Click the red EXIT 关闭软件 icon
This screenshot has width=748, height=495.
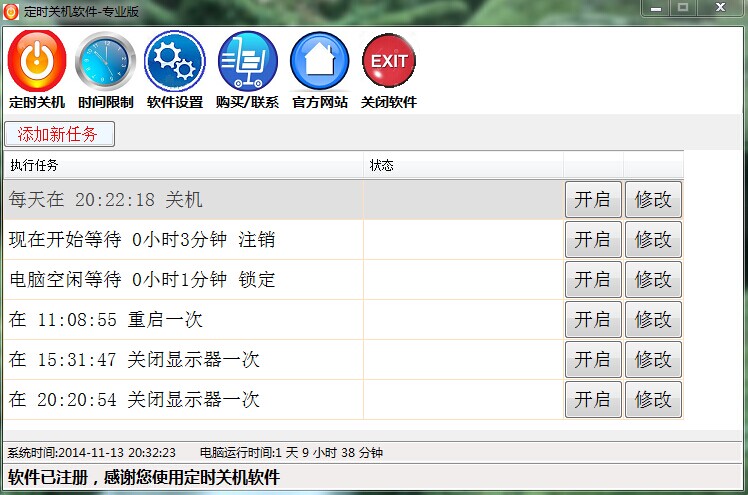[x=389, y=61]
